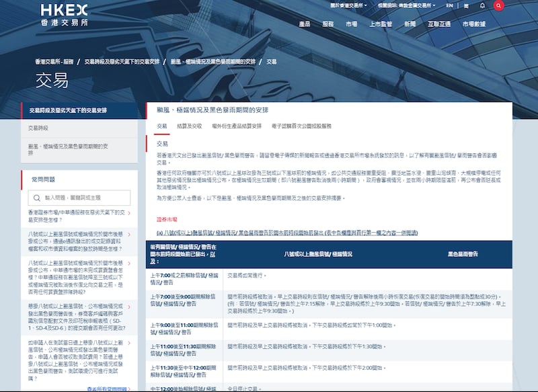
Task: Open the 產品 menu
Action: (305, 24)
